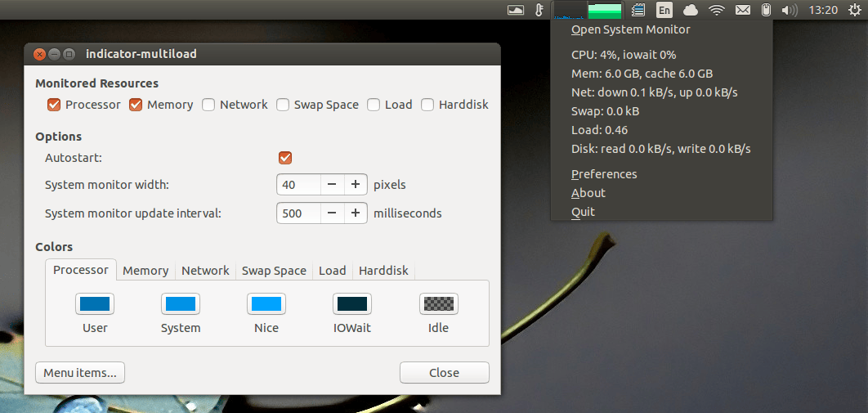Select Open System Monitor from the menu

coord(630,29)
